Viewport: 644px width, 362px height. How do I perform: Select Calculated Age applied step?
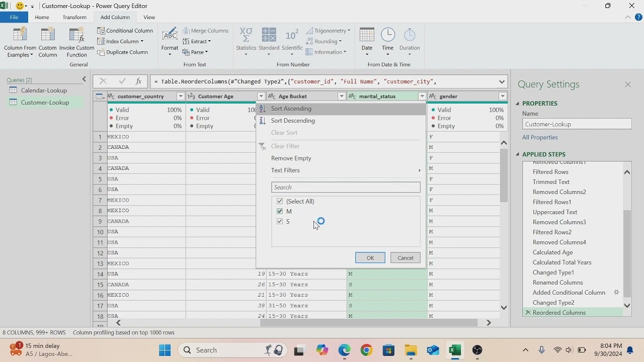pyautogui.click(x=552, y=252)
